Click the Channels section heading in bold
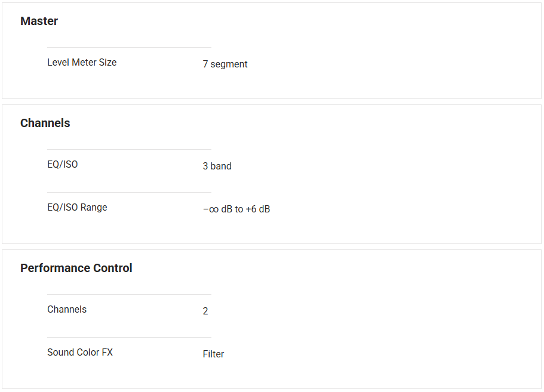The height and width of the screenshot is (392, 544). coord(45,124)
